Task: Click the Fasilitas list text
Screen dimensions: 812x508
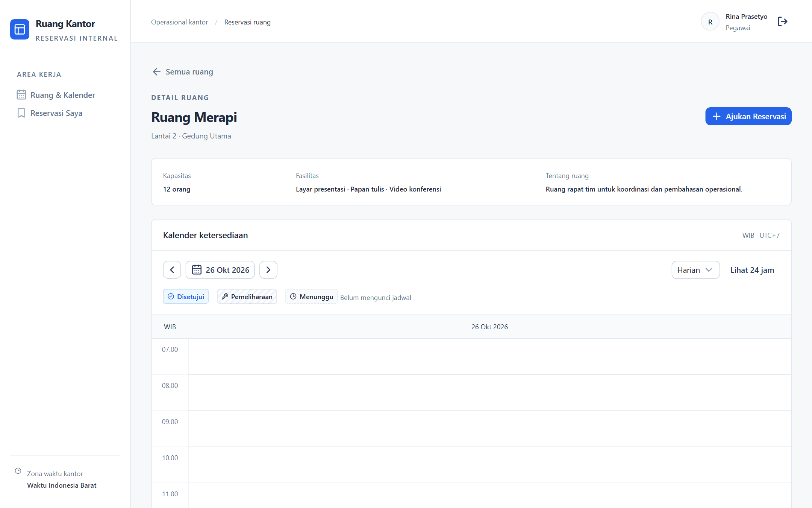Action: coord(368,189)
